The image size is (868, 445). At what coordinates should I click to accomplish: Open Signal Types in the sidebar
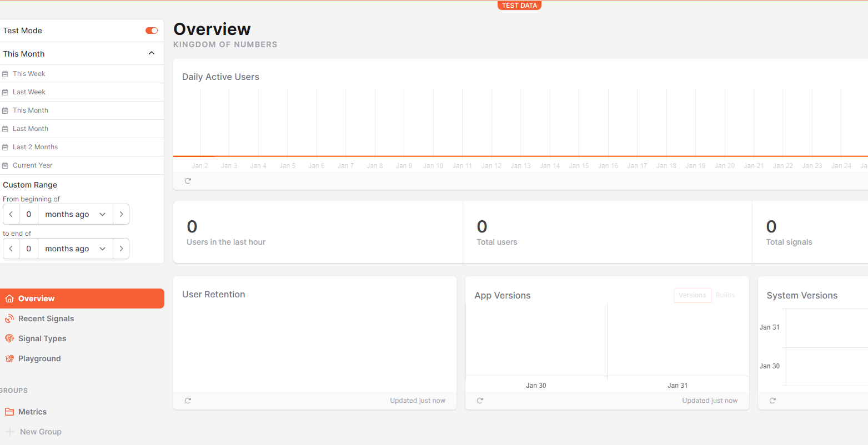(82, 338)
